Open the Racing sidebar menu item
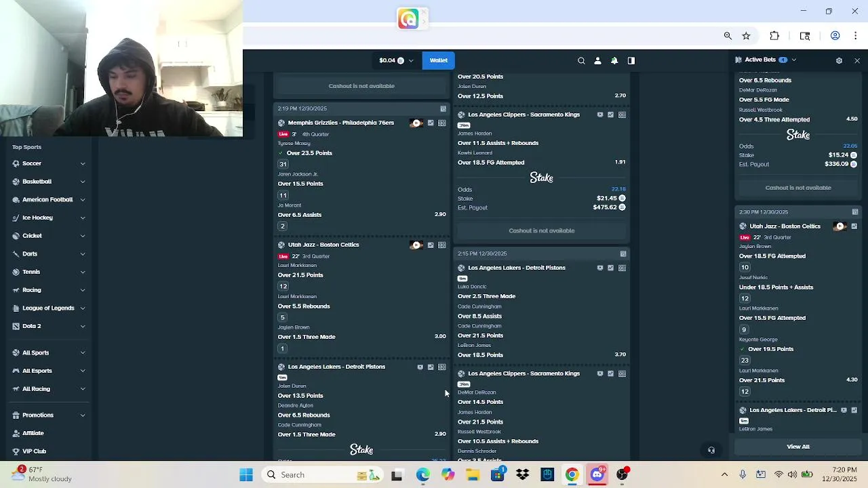The height and width of the screenshot is (488, 868). click(49, 290)
